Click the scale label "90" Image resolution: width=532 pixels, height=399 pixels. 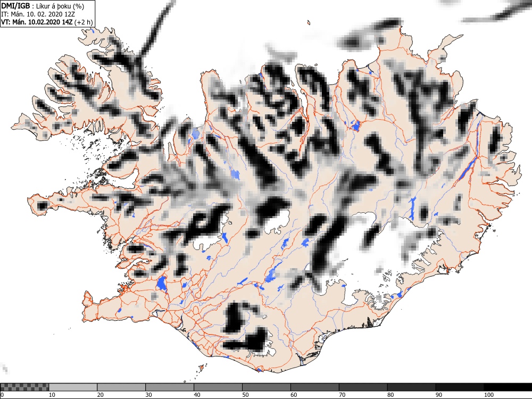(439, 395)
